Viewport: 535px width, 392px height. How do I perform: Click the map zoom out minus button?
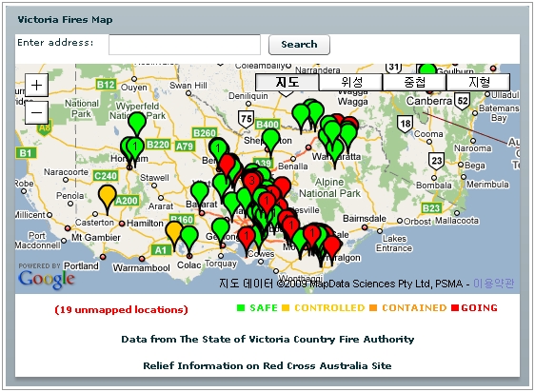tap(36, 112)
